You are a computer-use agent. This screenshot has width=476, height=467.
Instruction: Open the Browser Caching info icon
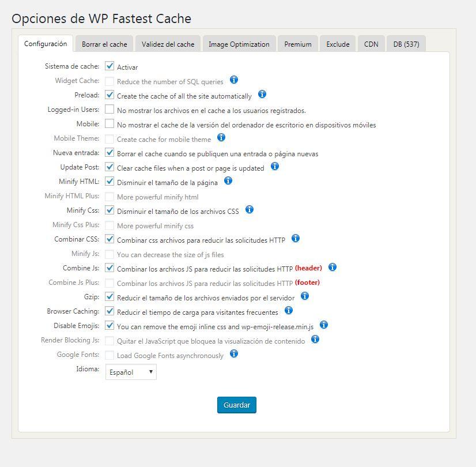[288, 311]
